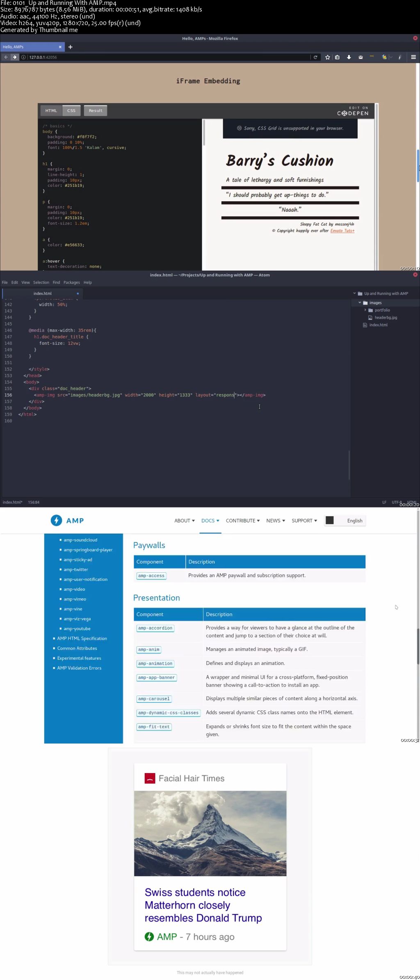Viewport: 420px width, 980px height.
Task: Open the CONTRIBUTE dropdown on AMP site
Action: (243, 521)
